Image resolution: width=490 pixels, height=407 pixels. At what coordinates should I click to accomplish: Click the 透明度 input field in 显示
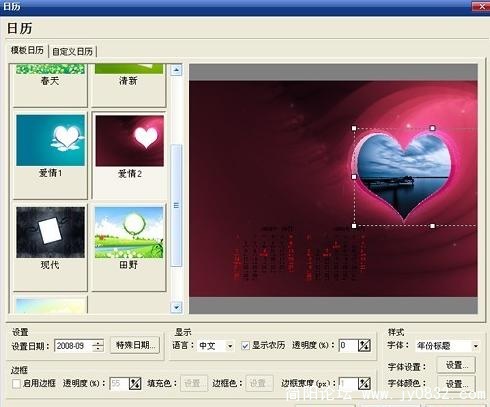click(x=348, y=345)
